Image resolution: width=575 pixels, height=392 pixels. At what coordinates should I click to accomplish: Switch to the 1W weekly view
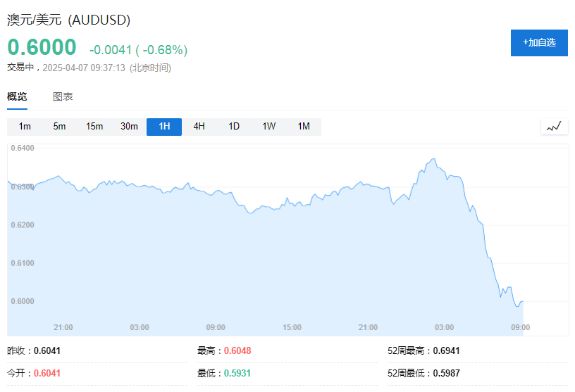(269, 127)
